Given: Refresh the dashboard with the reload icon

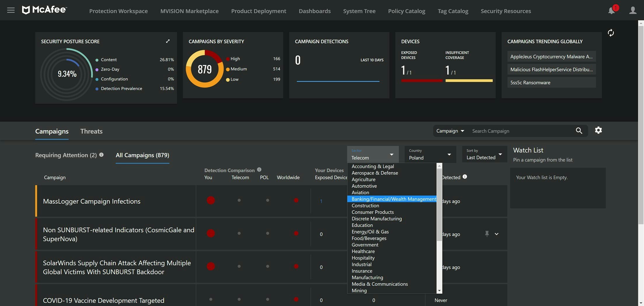Looking at the screenshot, I should point(611,33).
